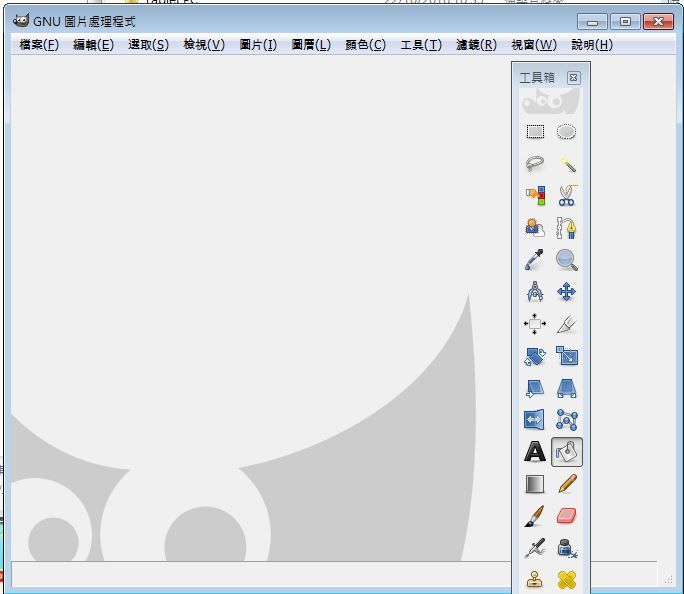Pick the pink Eraser tool

[566, 516]
